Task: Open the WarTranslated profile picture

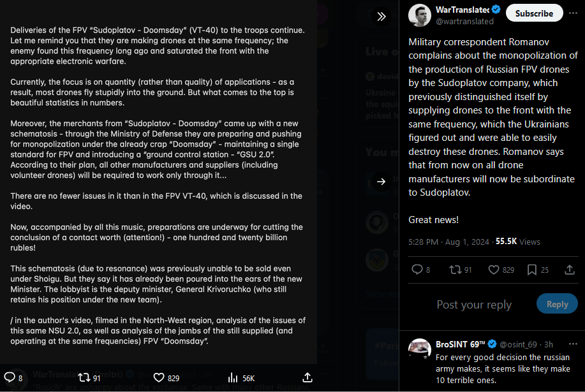Action: point(420,15)
